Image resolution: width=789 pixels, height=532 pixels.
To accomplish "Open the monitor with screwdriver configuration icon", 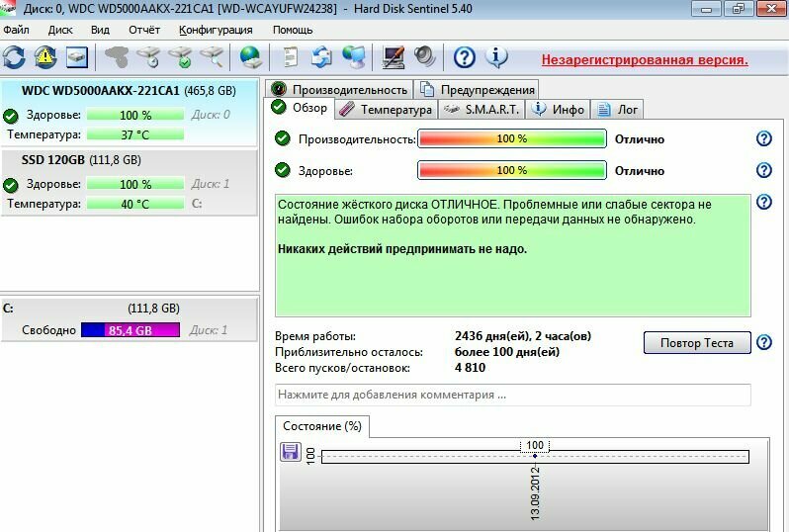I will coord(393,57).
